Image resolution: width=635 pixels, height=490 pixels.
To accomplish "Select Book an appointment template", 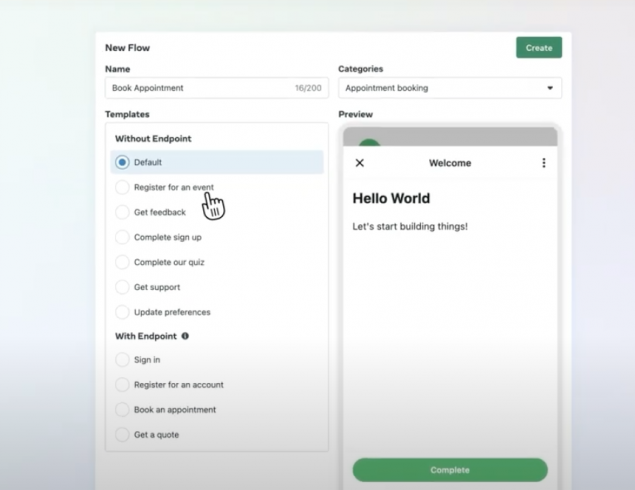I will pyautogui.click(x=123, y=410).
